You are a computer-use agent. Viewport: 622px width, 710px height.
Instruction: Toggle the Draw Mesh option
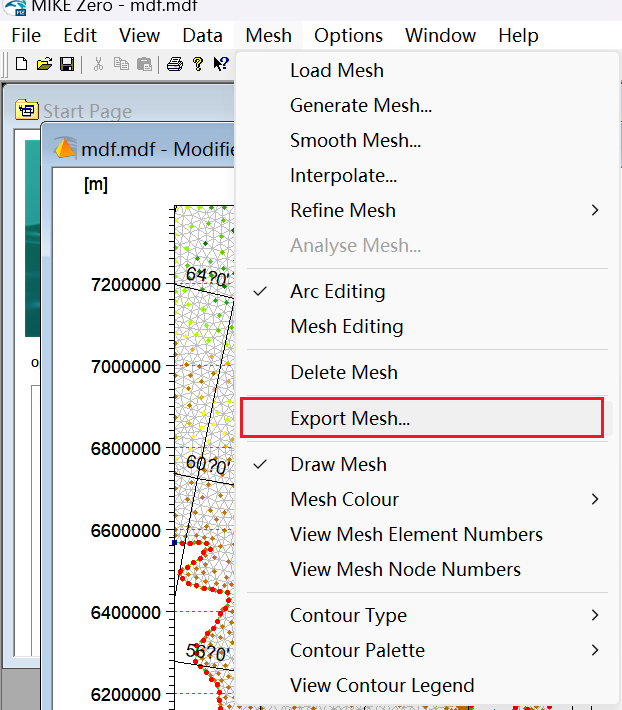click(x=427, y=465)
